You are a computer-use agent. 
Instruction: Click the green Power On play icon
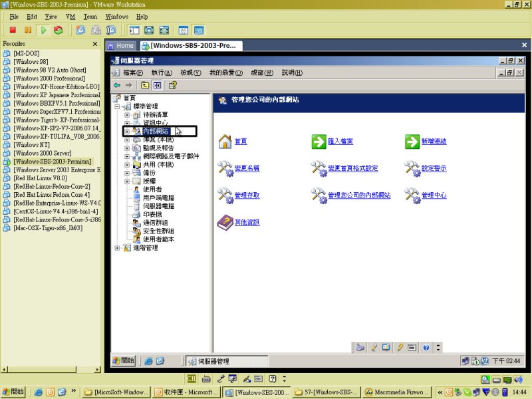[43, 30]
